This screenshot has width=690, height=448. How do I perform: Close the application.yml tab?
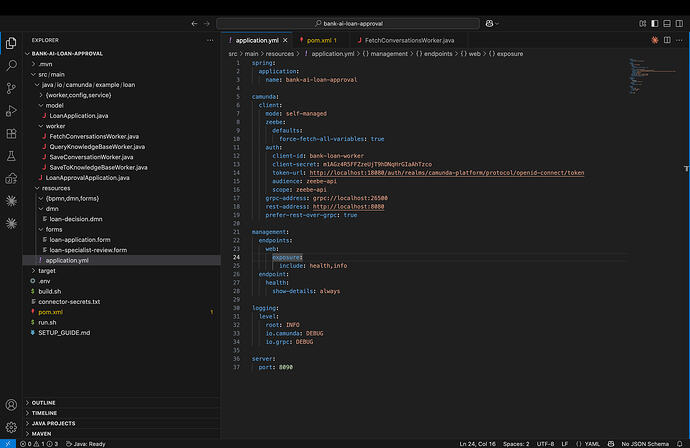285,40
